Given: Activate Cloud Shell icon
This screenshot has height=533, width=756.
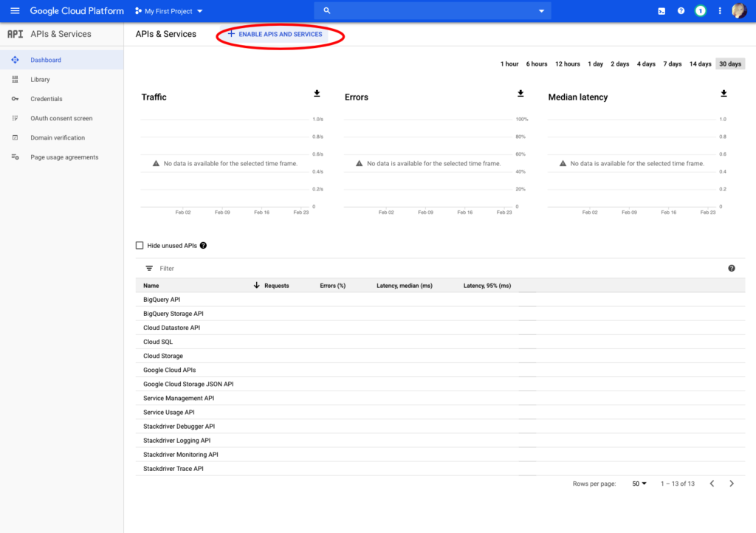Looking at the screenshot, I should point(661,11).
